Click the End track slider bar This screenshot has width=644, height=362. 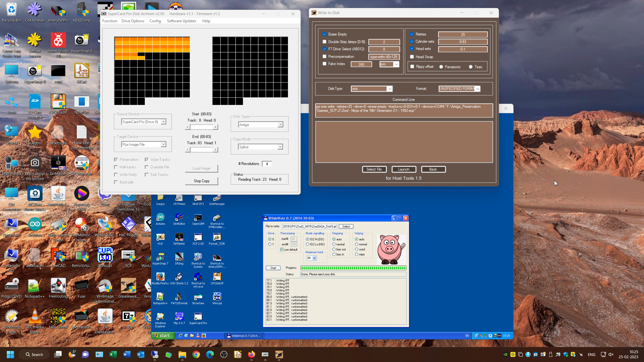tap(202, 150)
